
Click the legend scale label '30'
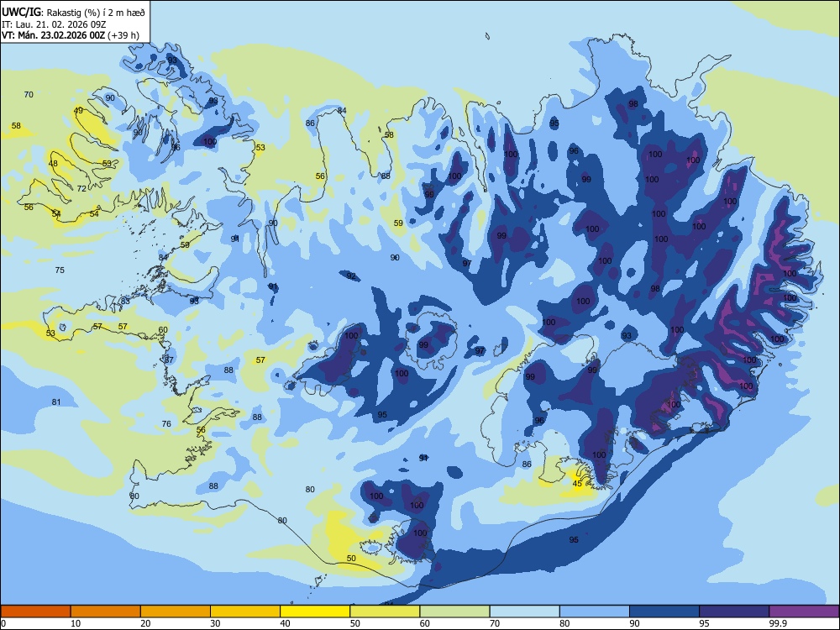point(215,623)
